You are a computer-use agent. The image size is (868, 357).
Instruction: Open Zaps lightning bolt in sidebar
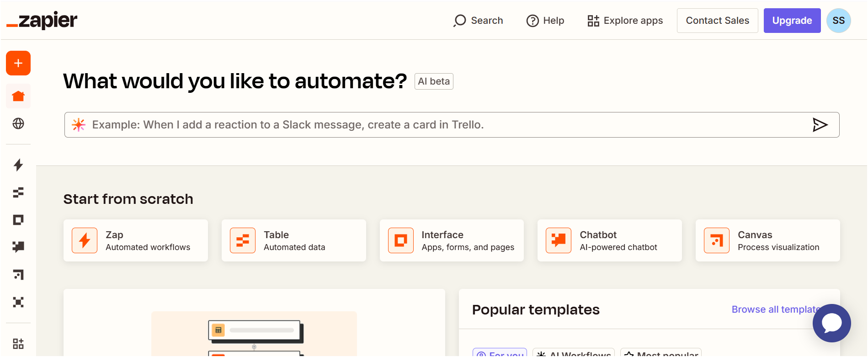pyautogui.click(x=18, y=165)
